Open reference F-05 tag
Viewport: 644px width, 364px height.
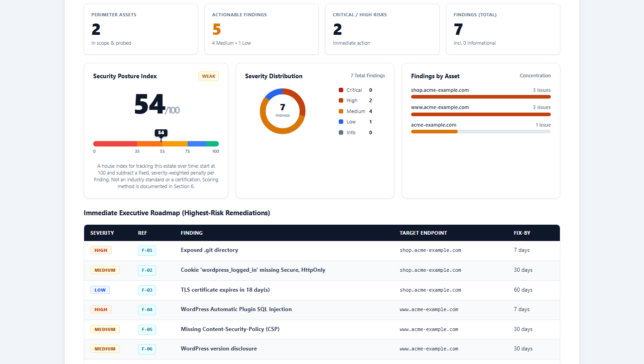pos(147,329)
